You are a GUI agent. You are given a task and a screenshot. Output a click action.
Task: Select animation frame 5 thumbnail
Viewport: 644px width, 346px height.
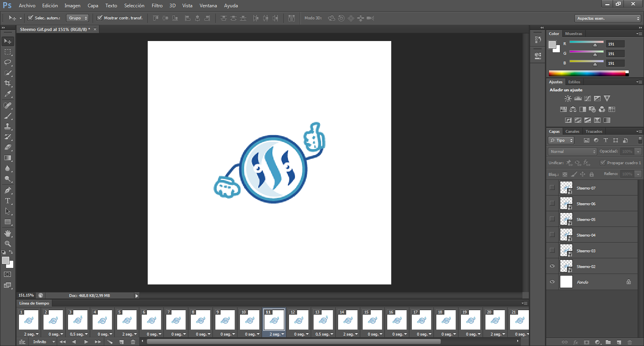pyautogui.click(x=127, y=320)
